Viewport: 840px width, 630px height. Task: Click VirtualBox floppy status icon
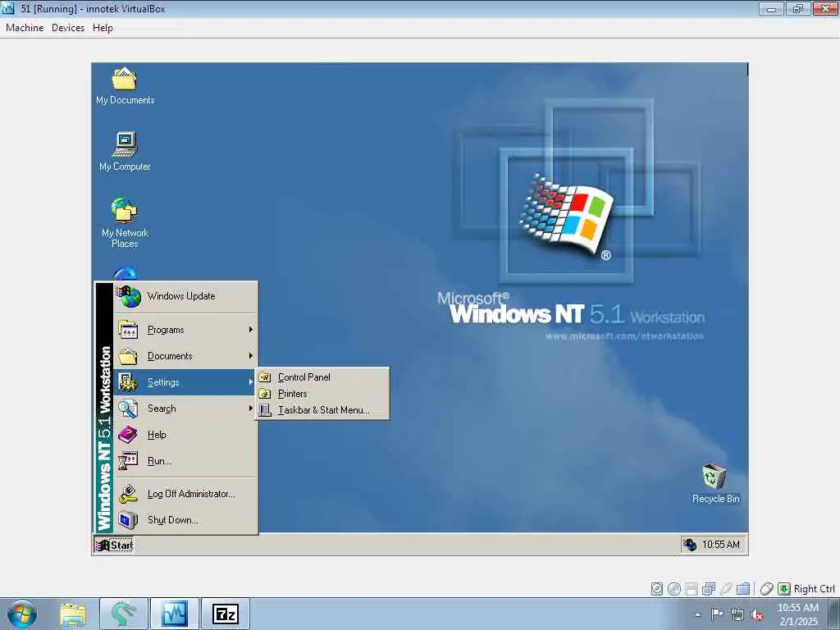[x=691, y=589]
